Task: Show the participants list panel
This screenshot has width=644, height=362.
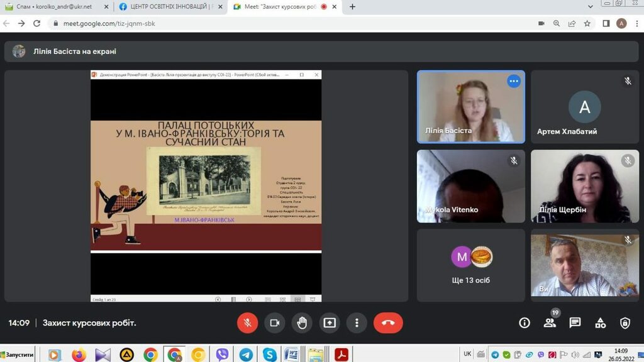Action: pos(550,323)
